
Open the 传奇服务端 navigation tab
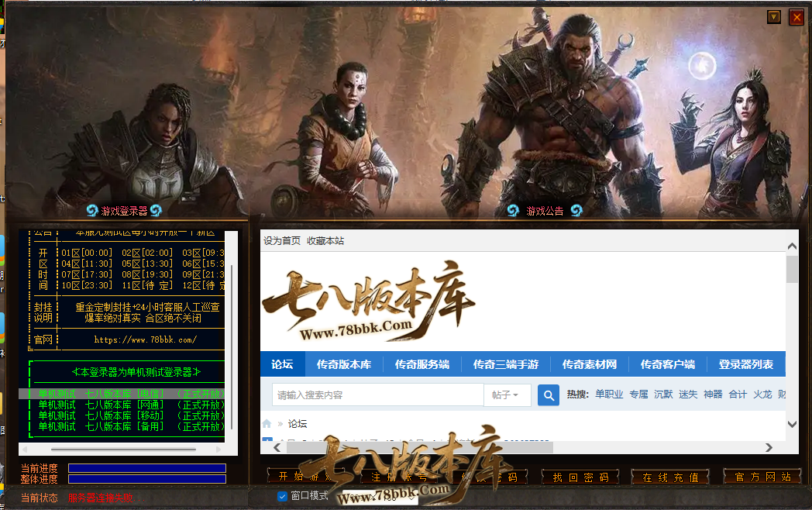click(x=422, y=364)
